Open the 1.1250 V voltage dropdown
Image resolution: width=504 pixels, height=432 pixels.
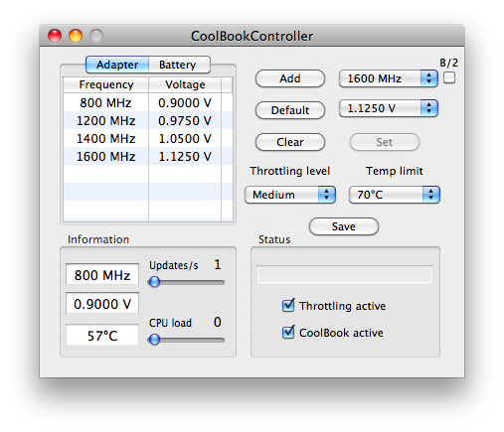389,108
